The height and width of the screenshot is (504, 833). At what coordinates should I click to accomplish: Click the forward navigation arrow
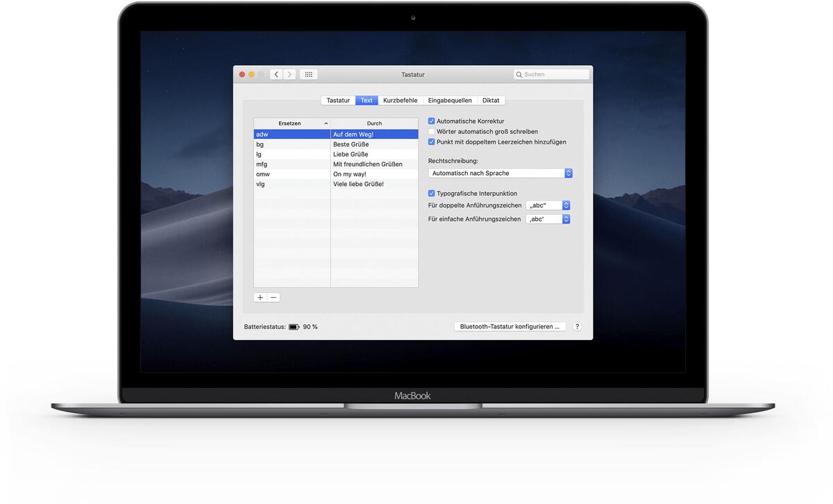point(289,74)
